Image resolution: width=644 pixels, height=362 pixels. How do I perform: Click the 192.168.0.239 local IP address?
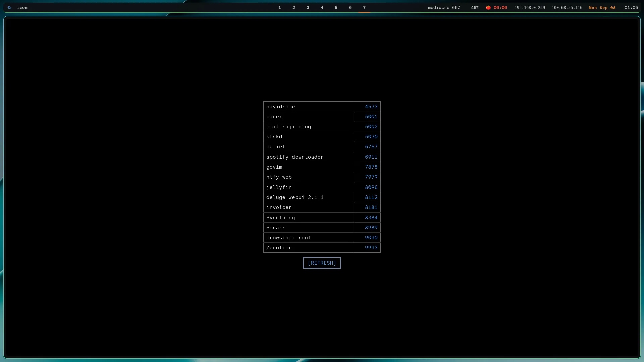click(530, 7)
